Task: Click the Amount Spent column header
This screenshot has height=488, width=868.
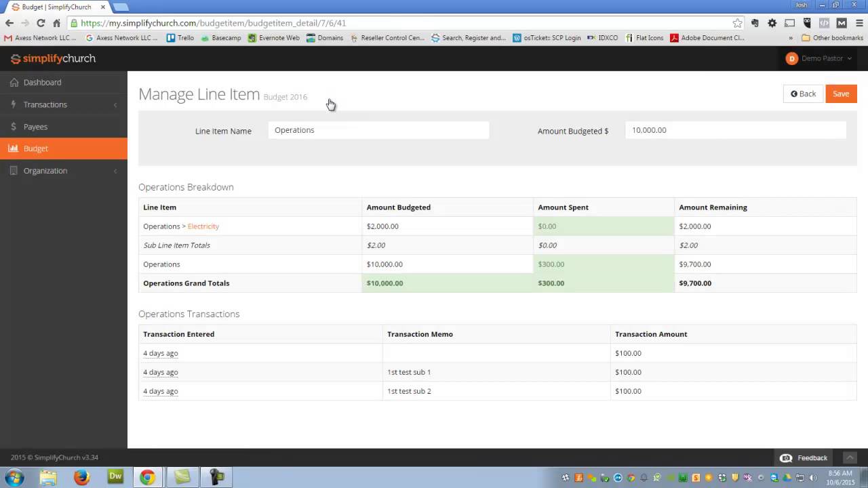Action: (563, 207)
